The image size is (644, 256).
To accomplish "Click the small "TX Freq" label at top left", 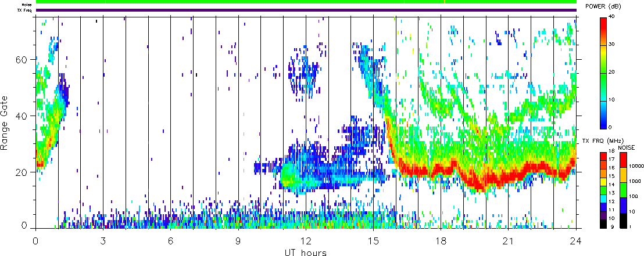I will tap(24, 10).
